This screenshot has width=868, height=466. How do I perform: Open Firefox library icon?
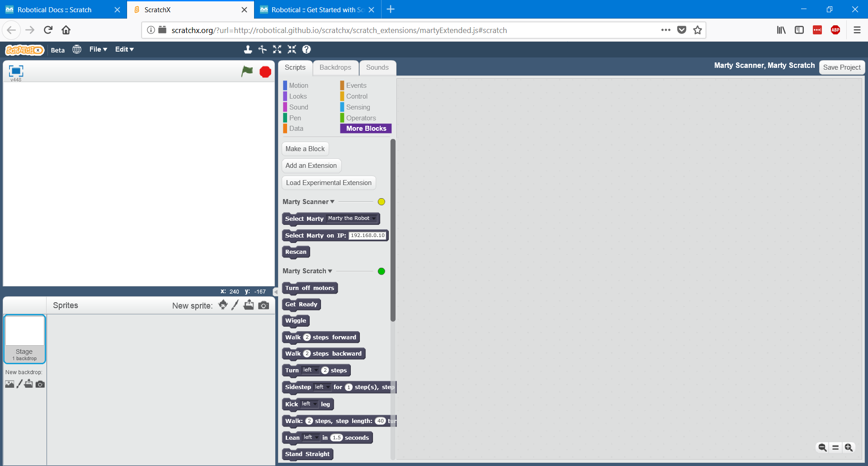(781, 30)
